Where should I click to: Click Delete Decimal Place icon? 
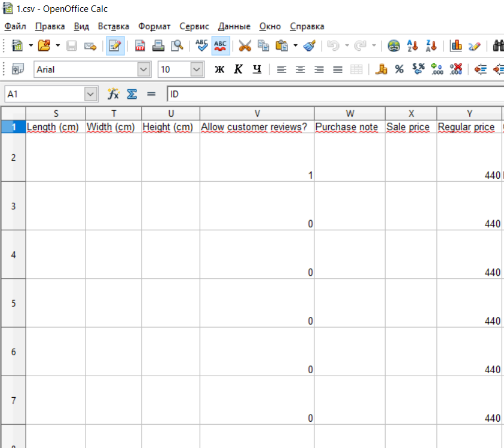456,69
